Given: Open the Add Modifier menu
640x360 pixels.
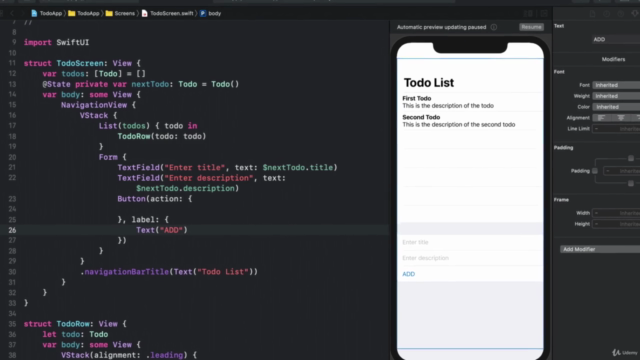Looking at the screenshot, I should (x=600, y=249).
